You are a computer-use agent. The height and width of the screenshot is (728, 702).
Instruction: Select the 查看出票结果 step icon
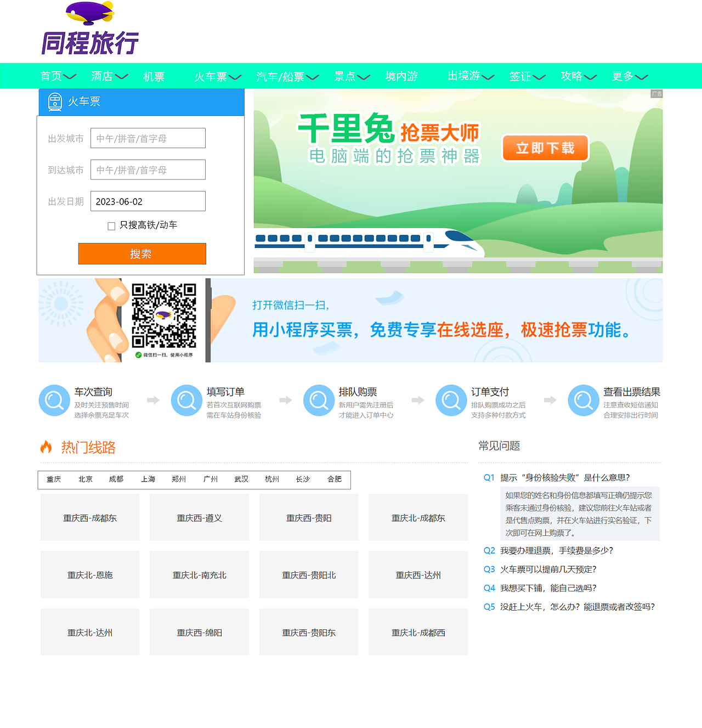tap(583, 400)
